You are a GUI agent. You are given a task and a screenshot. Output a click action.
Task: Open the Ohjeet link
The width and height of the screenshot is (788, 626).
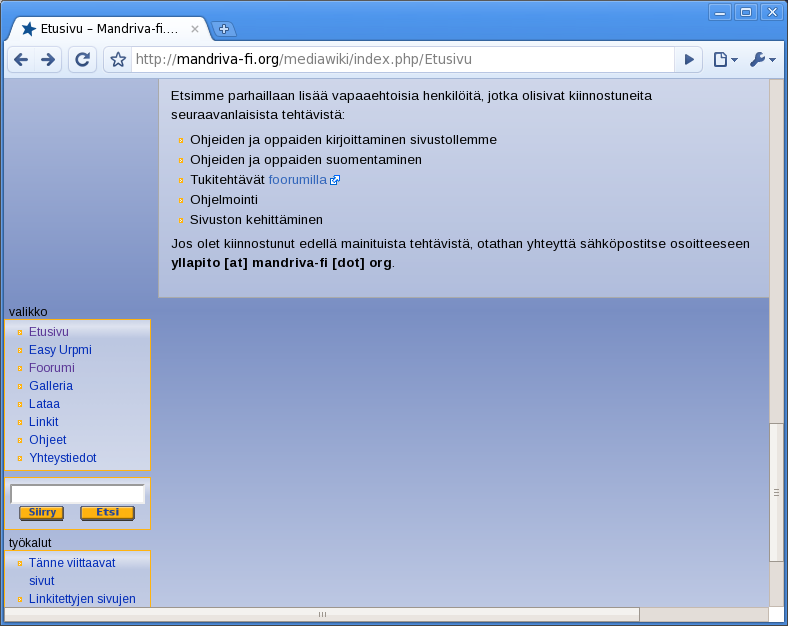tap(48, 441)
